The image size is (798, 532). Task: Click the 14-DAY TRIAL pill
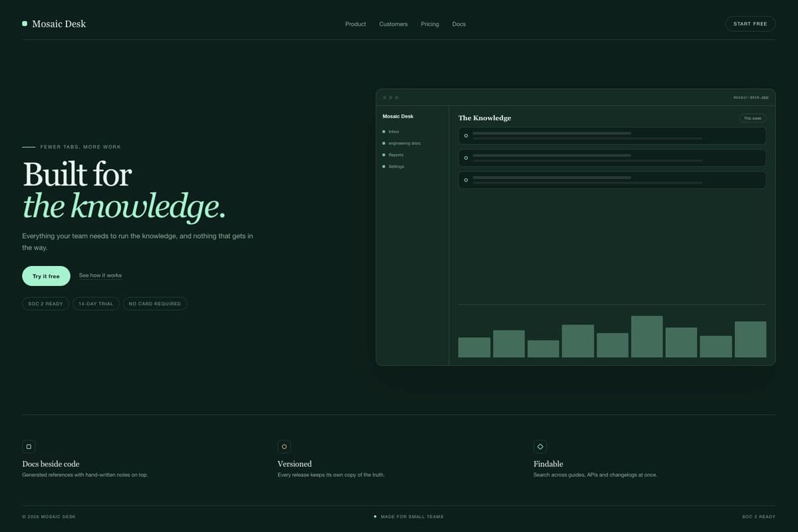click(96, 303)
